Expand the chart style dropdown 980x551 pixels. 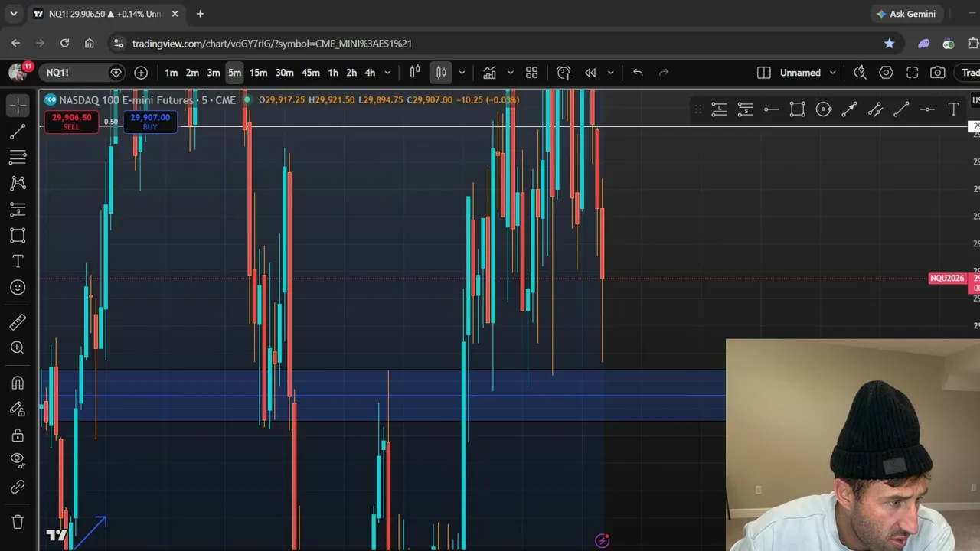[x=462, y=73]
